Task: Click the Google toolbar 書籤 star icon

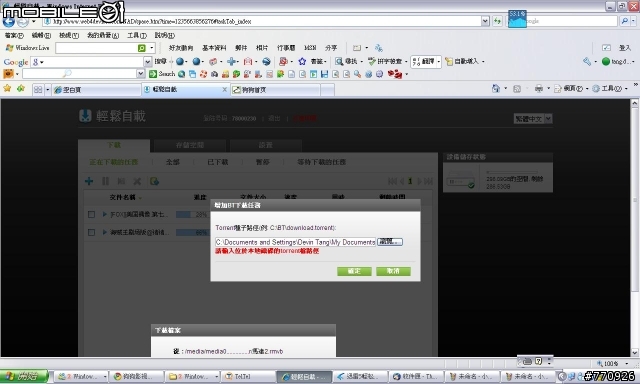Action: coord(302,61)
